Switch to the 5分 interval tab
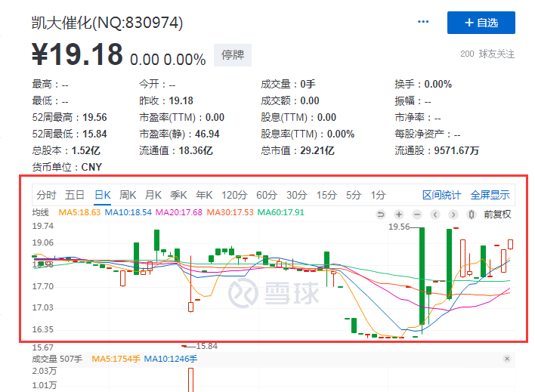535x392 pixels. (x=354, y=195)
